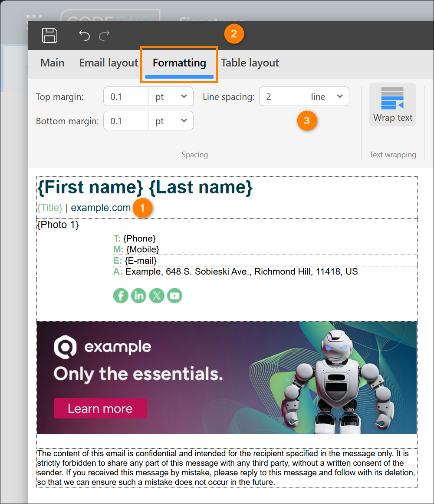The image size is (434, 504).
Task: Click the LinkedIn social icon
Action: 139,296
